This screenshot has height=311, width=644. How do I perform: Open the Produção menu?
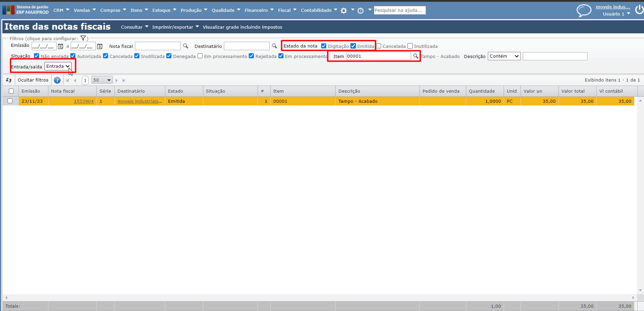[x=194, y=10]
